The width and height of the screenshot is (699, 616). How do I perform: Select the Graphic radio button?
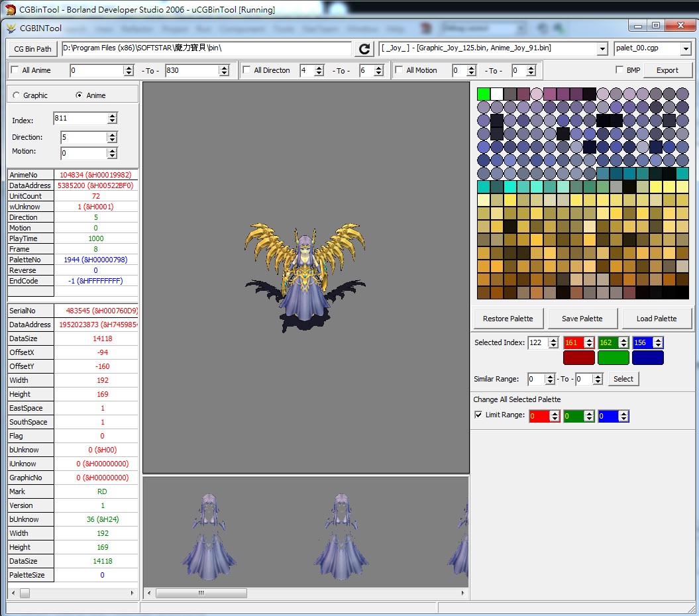[16, 95]
